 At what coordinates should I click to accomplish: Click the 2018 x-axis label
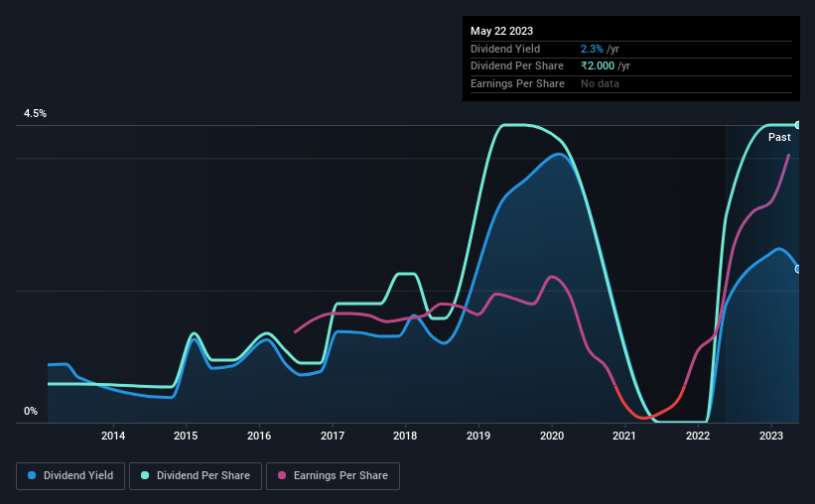coord(405,436)
